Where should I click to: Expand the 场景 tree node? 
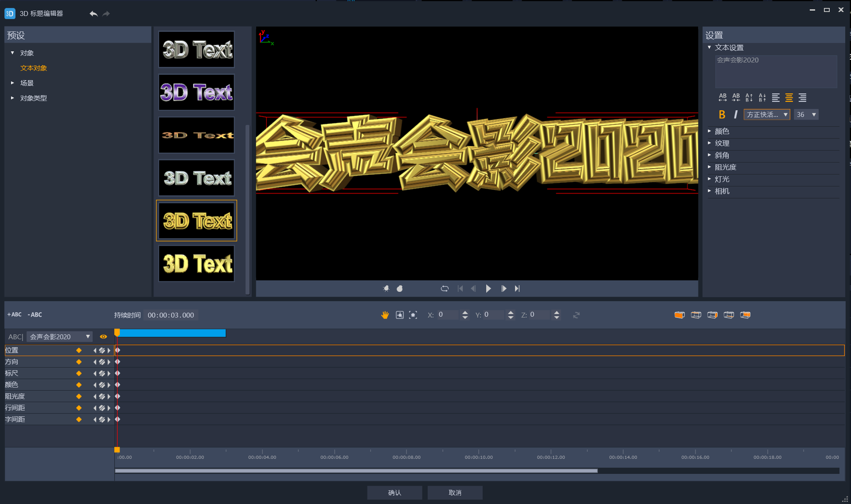(x=12, y=83)
